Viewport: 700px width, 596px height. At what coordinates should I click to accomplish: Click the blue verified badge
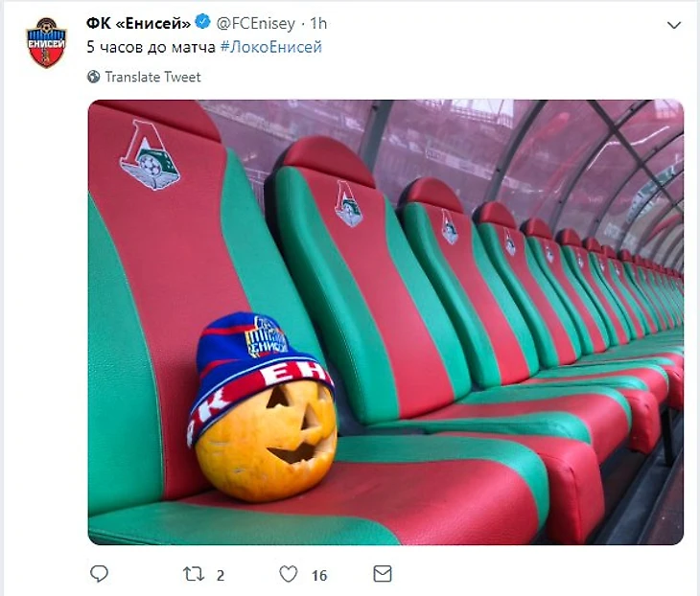coord(203,22)
